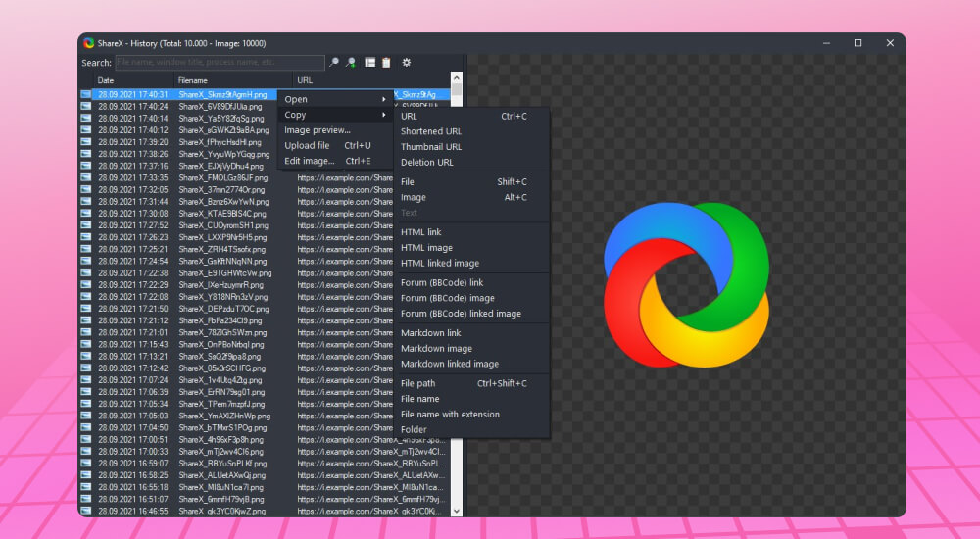Click file icon beside ShareX_ErRN79sg01.png

(x=85, y=391)
